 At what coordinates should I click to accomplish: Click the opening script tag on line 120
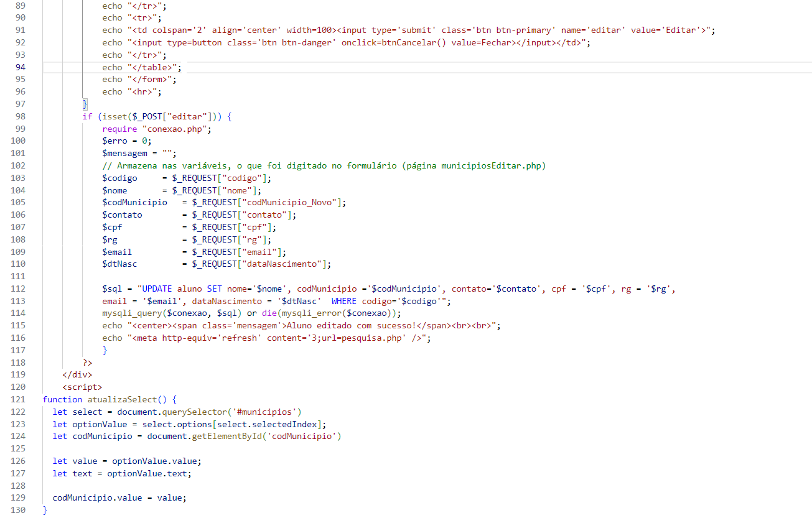(82, 387)
